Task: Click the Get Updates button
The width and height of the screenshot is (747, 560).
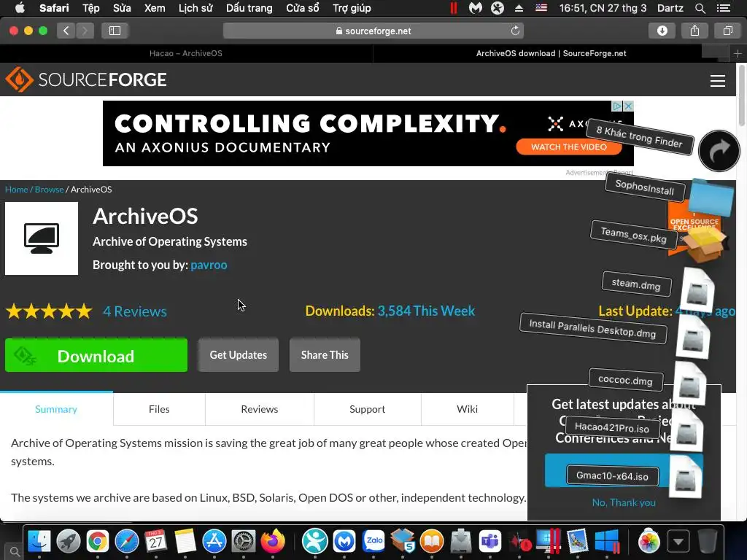Action: [239, 355]
